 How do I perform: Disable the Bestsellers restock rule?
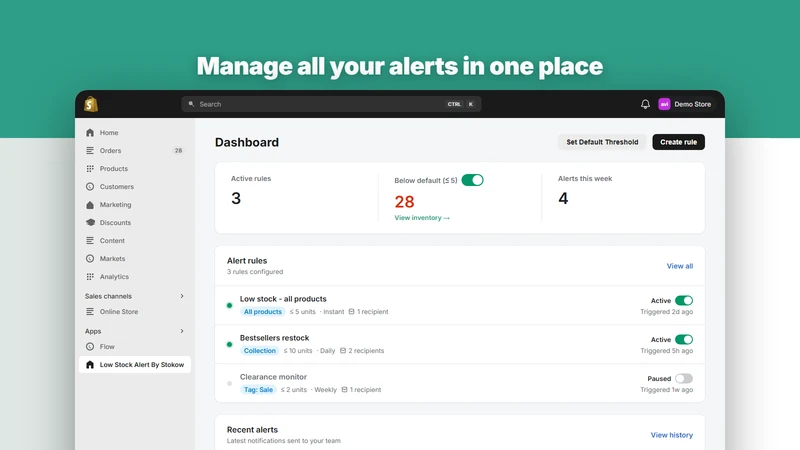(684, 339)
